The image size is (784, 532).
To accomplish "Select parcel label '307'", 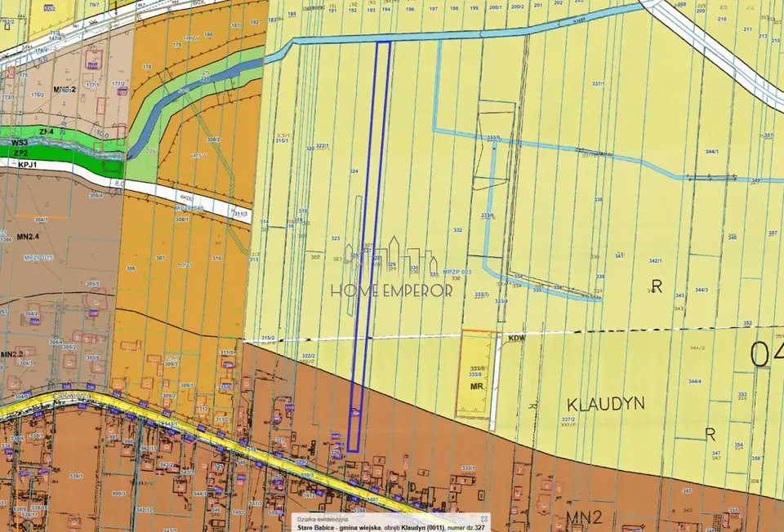I will click(x=160, y=259).
